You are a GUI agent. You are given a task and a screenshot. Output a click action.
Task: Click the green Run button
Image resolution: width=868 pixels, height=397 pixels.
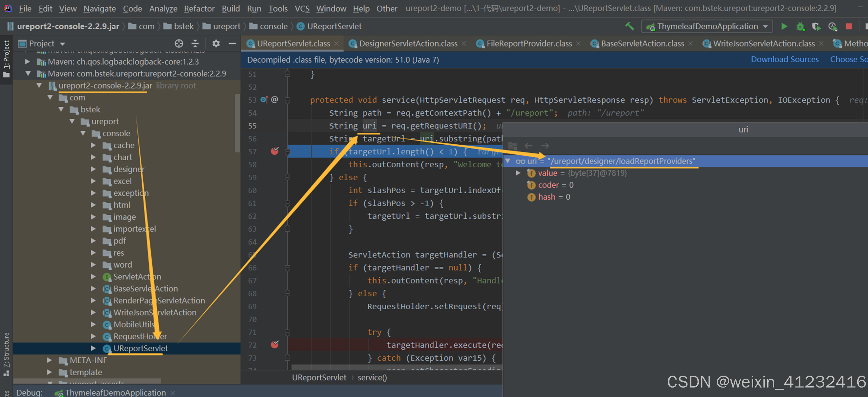tap(784, 26)
